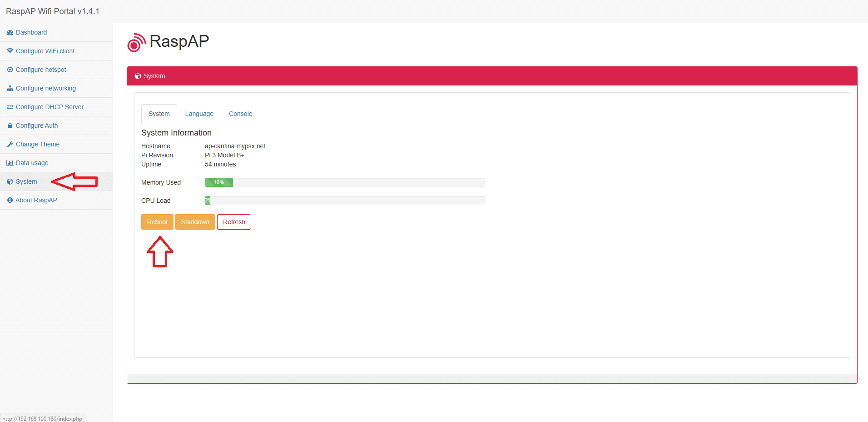Click the info circle icon beside About RaspAP
The height and width of the screenshot is (422, 868).
tap(10, 200)
